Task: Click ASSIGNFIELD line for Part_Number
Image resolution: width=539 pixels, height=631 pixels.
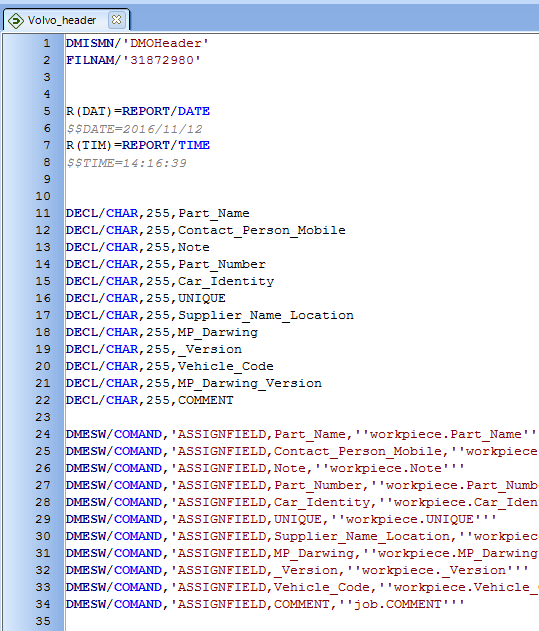Action: (x=302, y=485)
